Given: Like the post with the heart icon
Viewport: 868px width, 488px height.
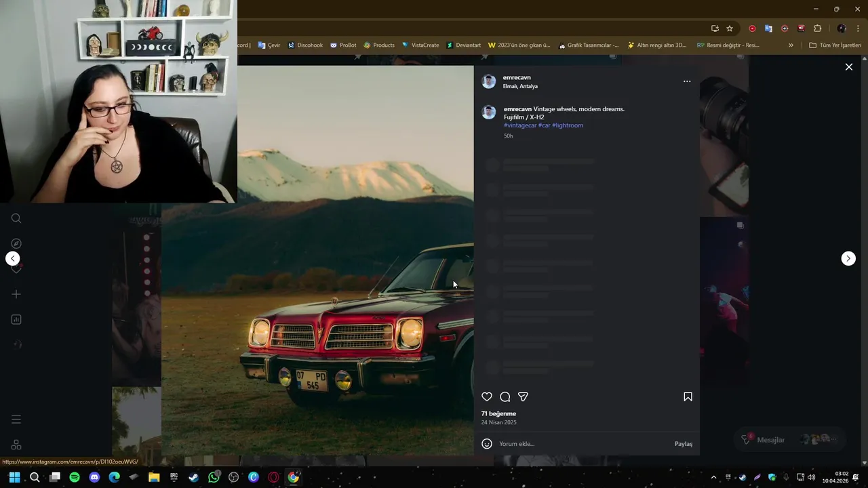Looking at the screenshot, I should tap(487, 397).
